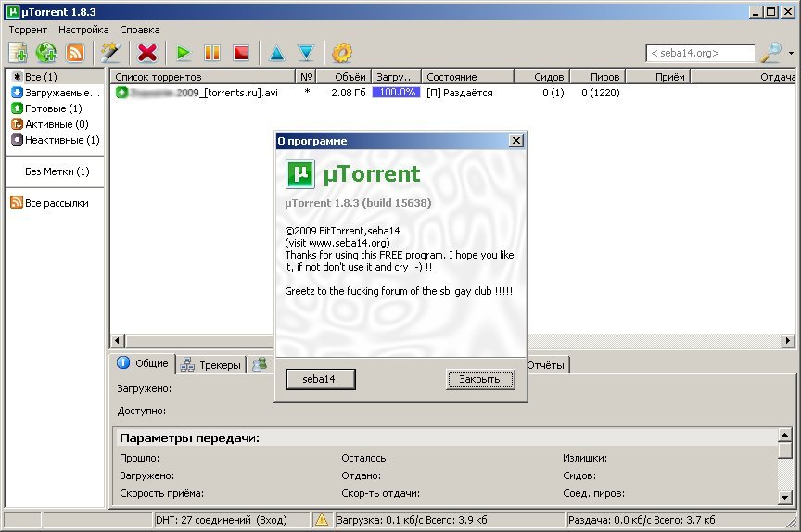Click the status bar warning triangle icon

pos(322,520)
